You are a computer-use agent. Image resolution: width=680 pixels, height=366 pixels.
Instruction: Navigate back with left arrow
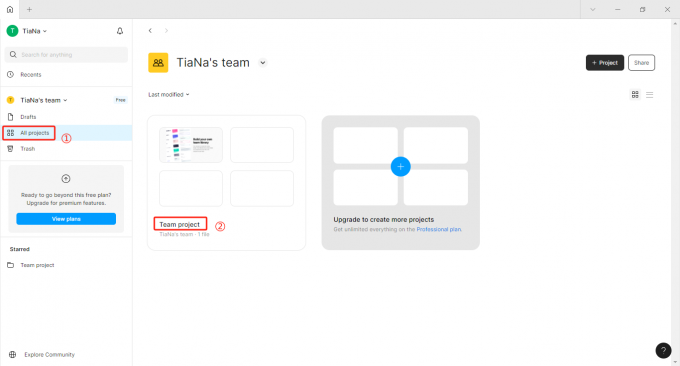click(x=150, y=30)
